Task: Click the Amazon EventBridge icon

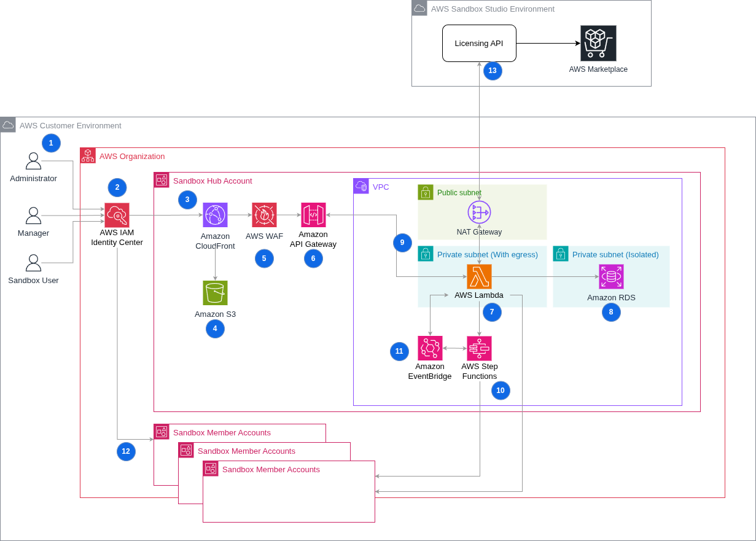Action: coord(430,347)
